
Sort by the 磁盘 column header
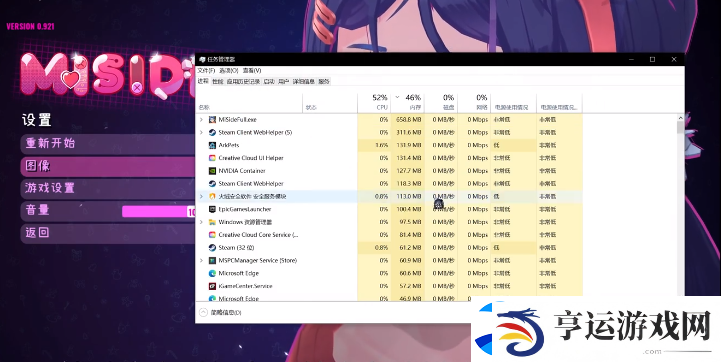441,102
